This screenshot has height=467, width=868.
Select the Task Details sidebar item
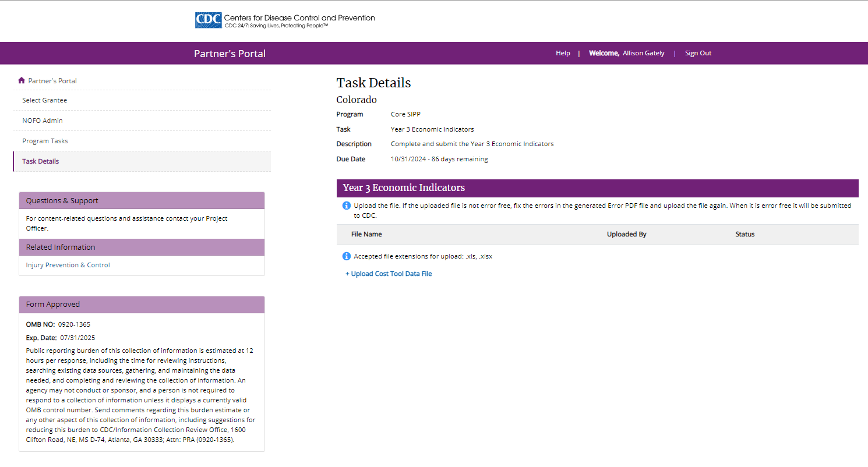coord(41,161)
